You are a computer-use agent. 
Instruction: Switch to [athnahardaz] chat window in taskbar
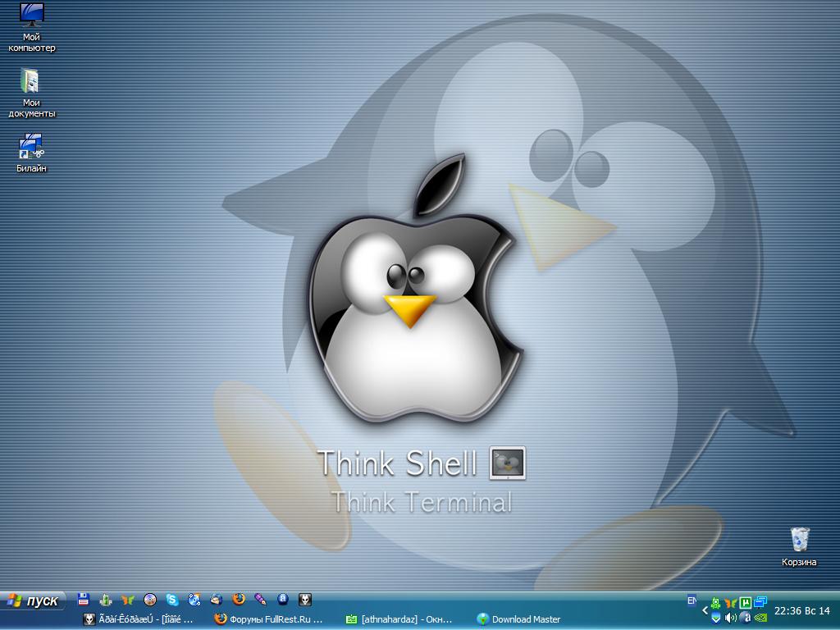tap(400, 619)
